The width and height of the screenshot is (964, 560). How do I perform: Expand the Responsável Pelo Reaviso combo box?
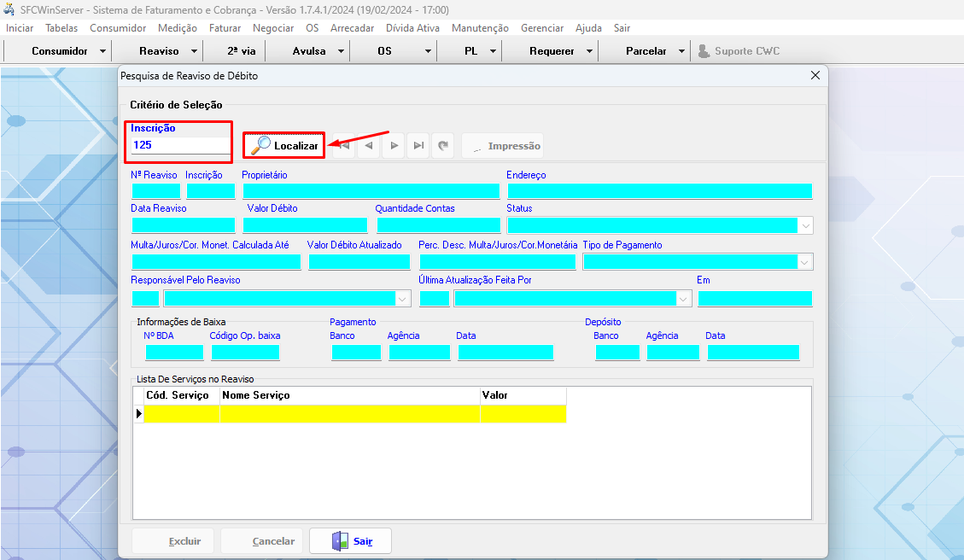click(403, 299)
